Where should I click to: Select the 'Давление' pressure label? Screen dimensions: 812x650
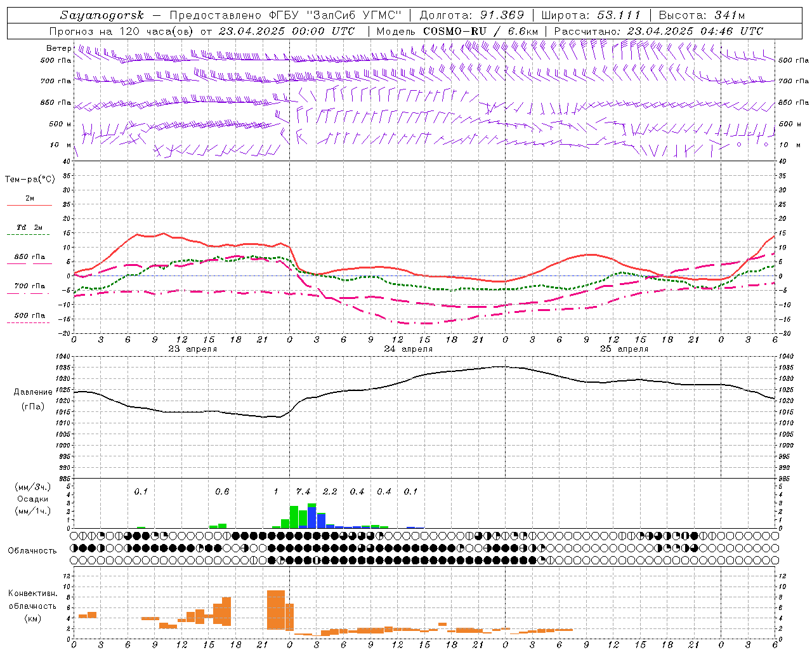pyautogui.click(x=33, y=392)
